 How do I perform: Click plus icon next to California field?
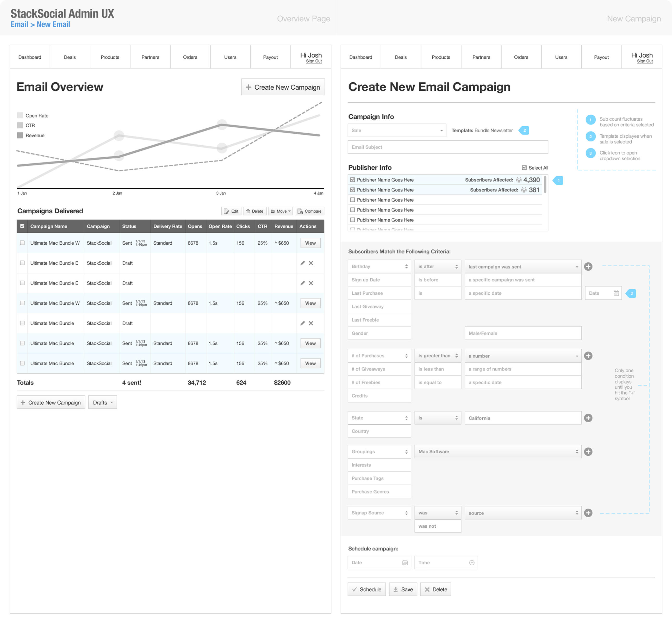pyautogui.click(x=588, y=418)
